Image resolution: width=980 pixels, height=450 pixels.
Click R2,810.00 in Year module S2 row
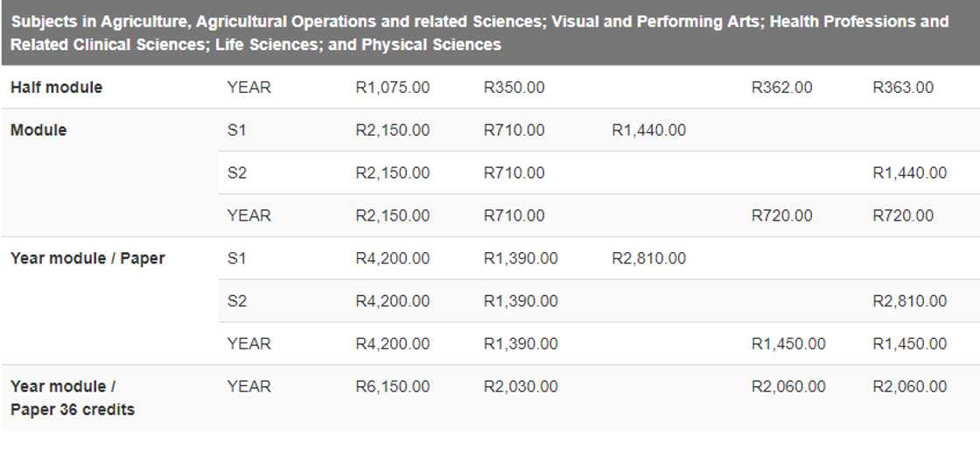(909, 301)
